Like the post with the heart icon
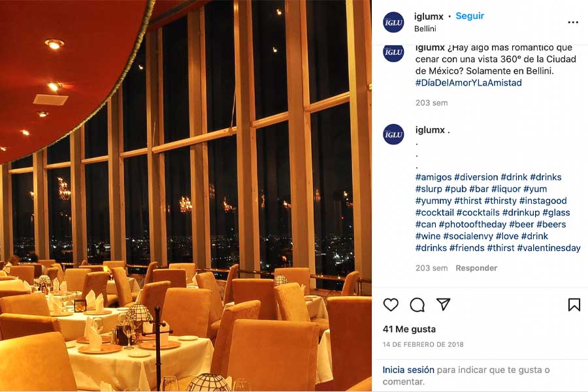The image size is (588, 392). pos(391,304)
